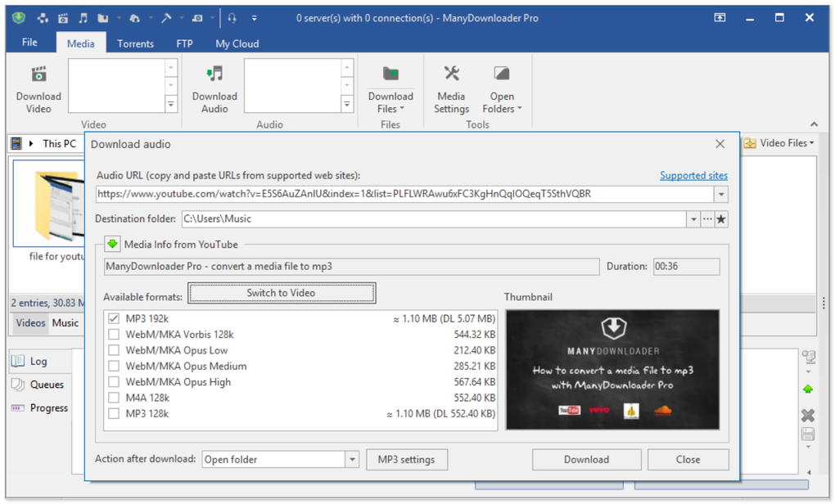Click the Download Audio ribbon icon
The height and width of the screenshot is (504, 835).
tap(214, 74)
